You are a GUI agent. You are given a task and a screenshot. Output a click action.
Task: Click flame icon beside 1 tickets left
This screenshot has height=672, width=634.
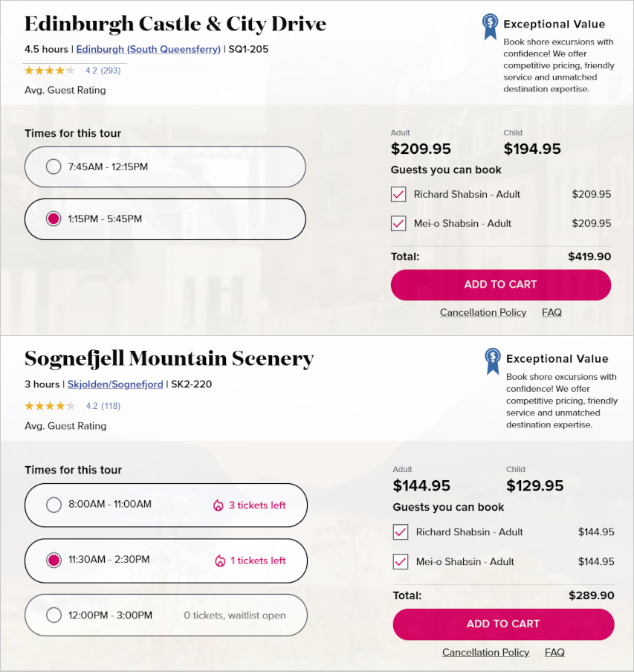tap(219, 561)
